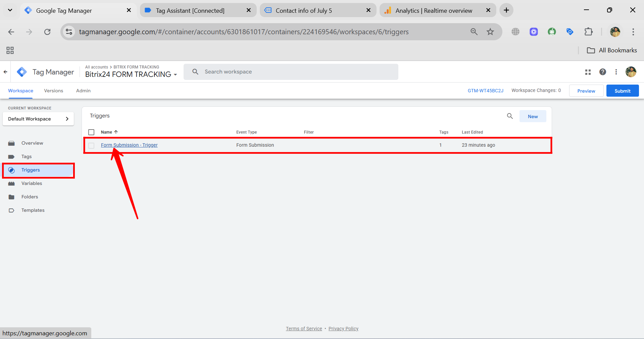Click the All accounts breadcrumb
644x339 pixels.
[x=97, y=67]
